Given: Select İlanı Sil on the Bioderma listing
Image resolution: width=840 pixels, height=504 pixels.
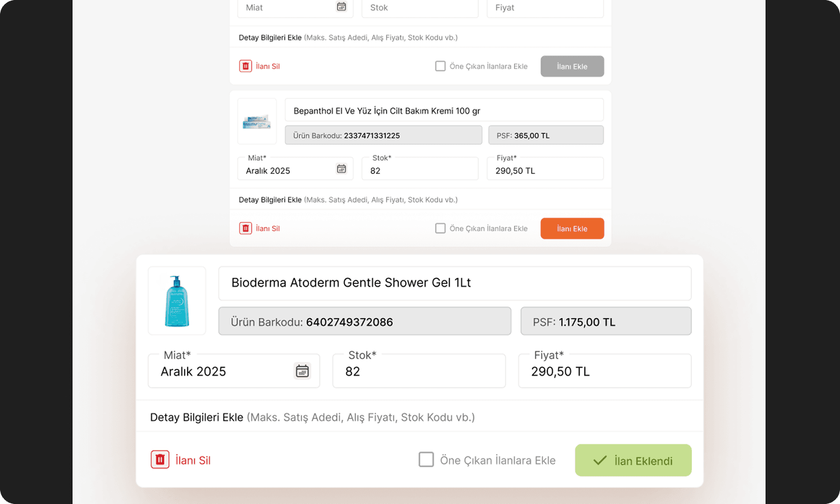Looking at the screenshot, I should [192, 460].
